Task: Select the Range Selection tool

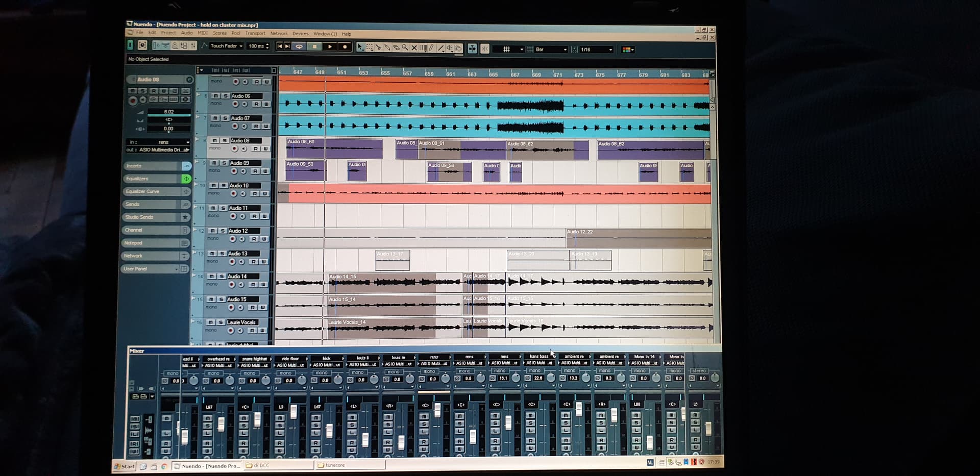Action: point(370,47)
